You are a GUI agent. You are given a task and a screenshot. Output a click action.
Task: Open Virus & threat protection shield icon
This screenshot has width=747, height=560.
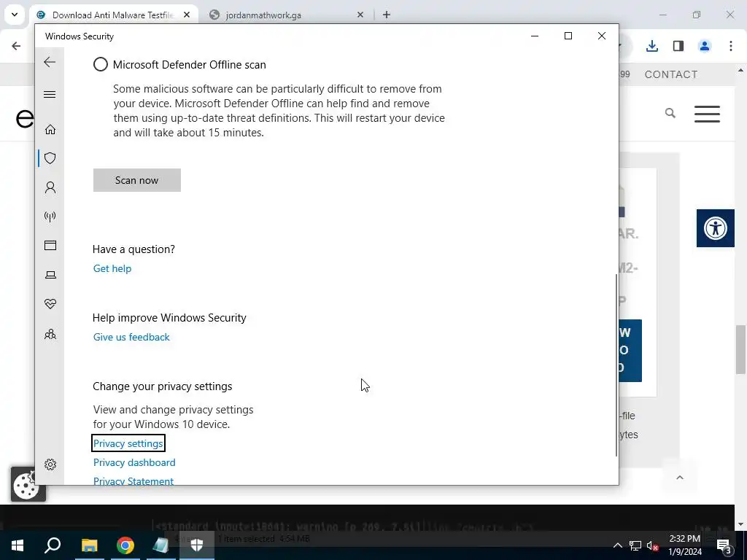[50, 158]
